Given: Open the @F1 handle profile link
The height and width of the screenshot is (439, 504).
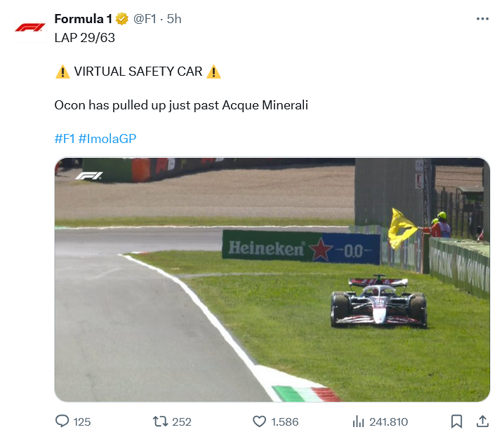Looking at the screenshot, I should pyautogui.click(x=145, y=19).
